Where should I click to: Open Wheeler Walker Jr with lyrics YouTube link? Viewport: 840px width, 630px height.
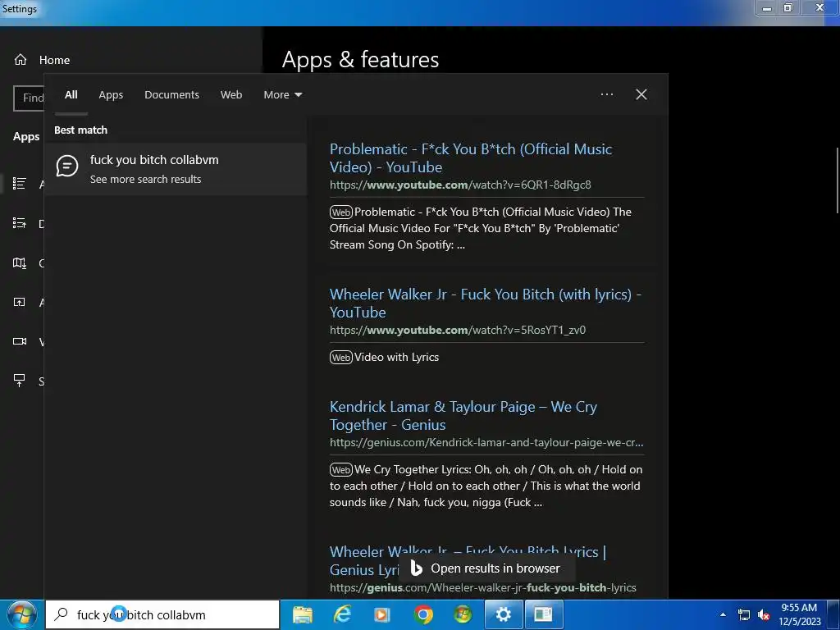[x=486, y=304]
